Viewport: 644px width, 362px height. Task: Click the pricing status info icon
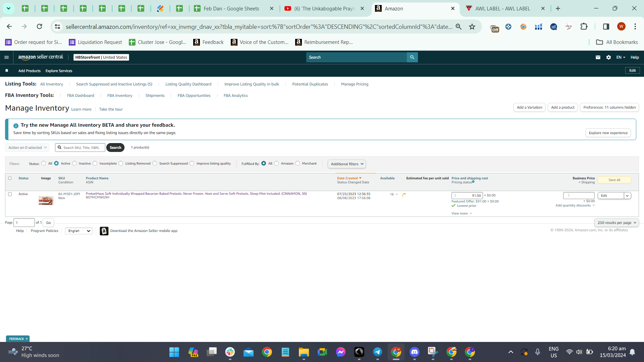coord(473,182)
